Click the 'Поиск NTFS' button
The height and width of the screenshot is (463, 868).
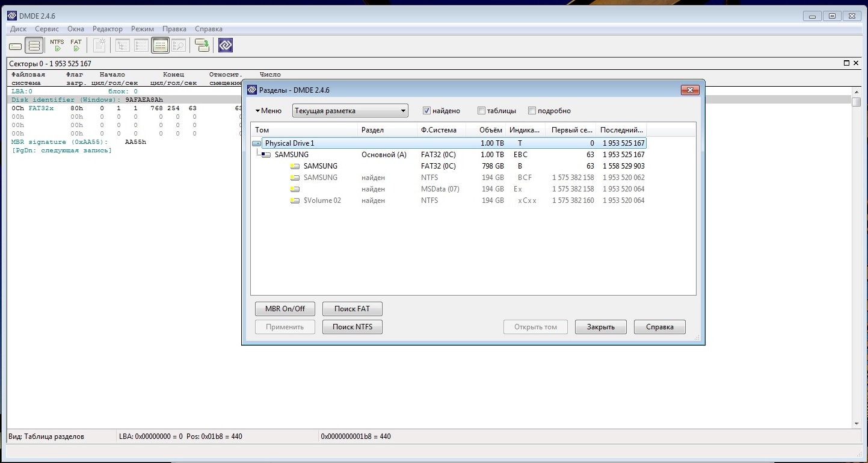tap(352, 327)
